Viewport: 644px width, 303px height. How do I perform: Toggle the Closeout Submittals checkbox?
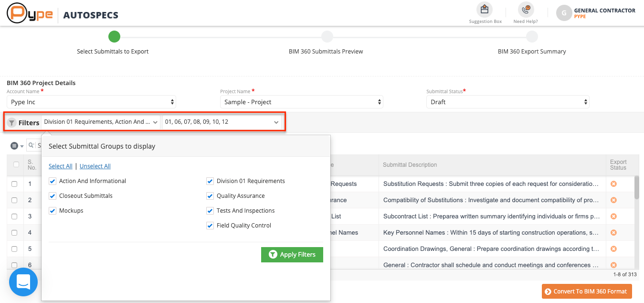[x=53, y=196]
